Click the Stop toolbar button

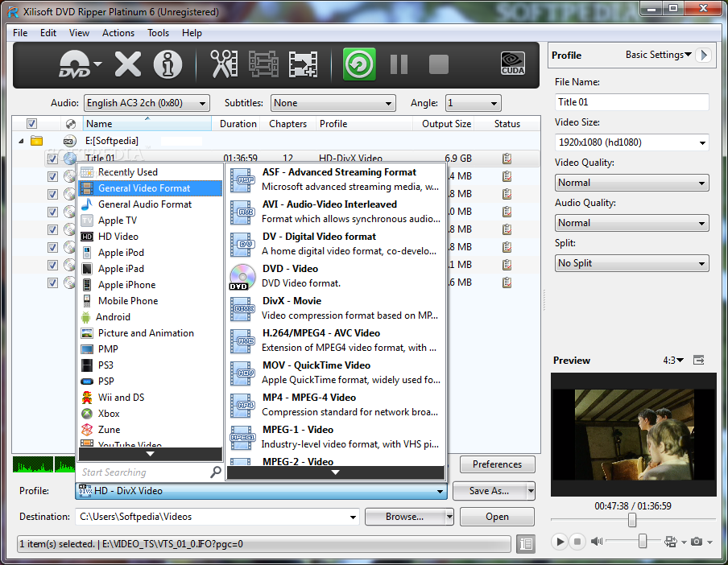439,64
